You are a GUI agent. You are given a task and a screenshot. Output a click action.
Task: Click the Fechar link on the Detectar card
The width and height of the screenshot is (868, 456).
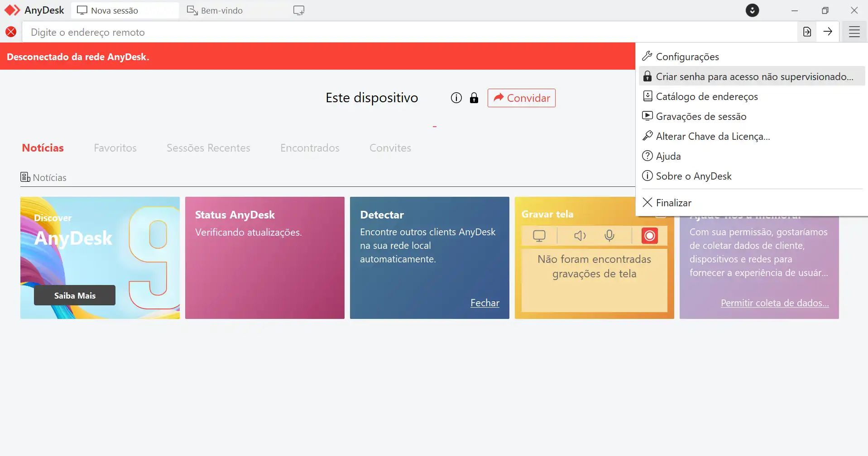tap(485, 303)
